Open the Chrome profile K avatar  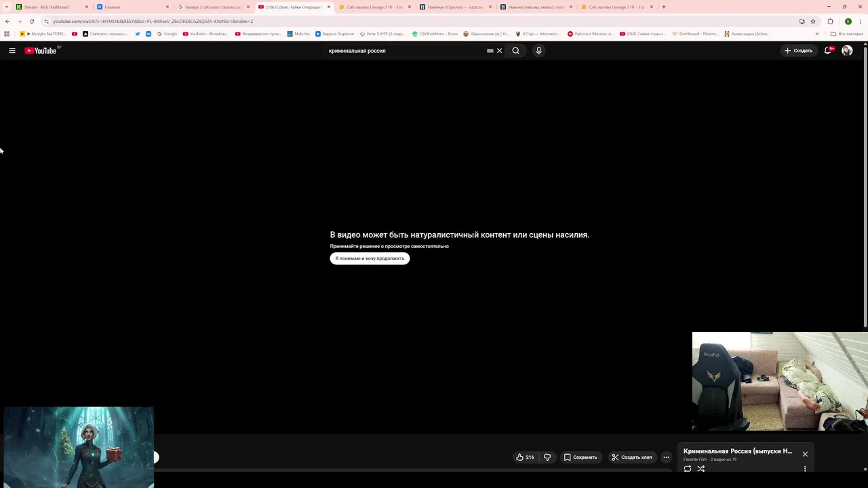pos(848,21)
